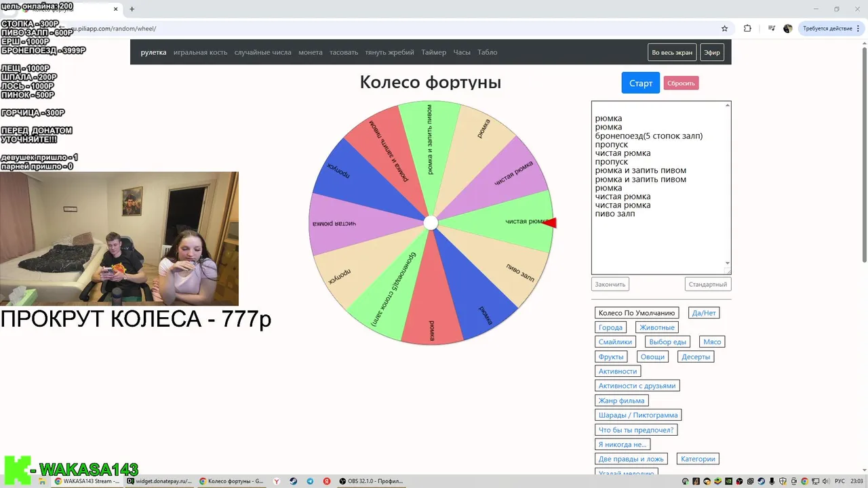The width and height of the screenshot is (868, 488).
Task: Select the 'Активности с друзьями' preset
Action: (x=637, y=386)
